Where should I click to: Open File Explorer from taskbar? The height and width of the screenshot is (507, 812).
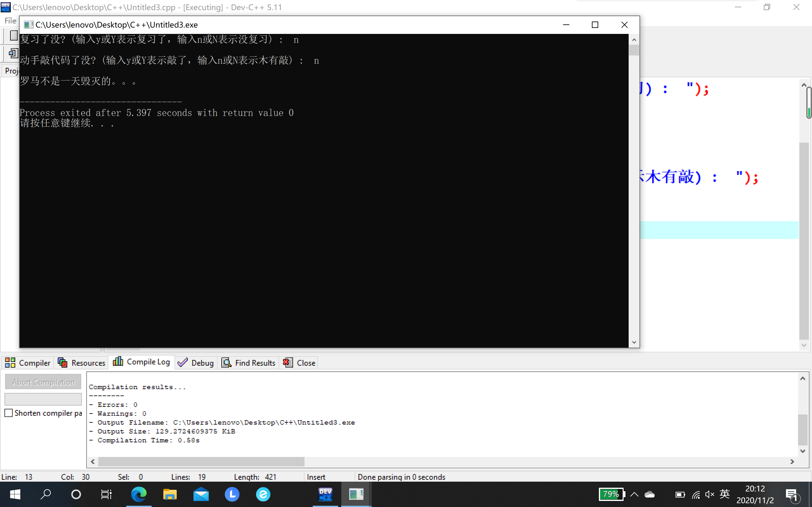tap(170, 494)
